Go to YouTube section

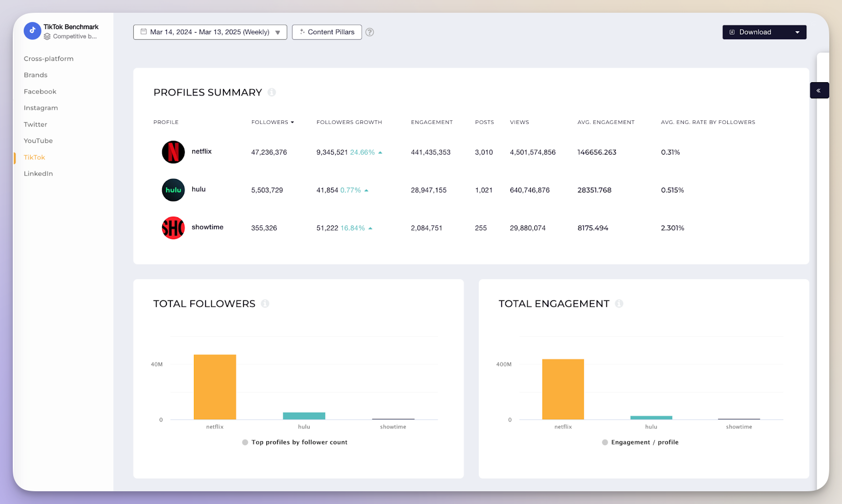(38, 141)
